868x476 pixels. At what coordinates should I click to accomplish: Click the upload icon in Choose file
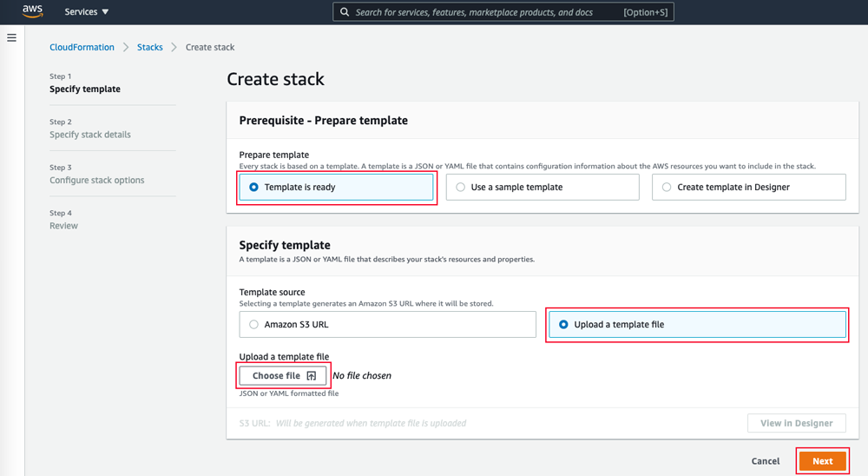tap(312, 376)
